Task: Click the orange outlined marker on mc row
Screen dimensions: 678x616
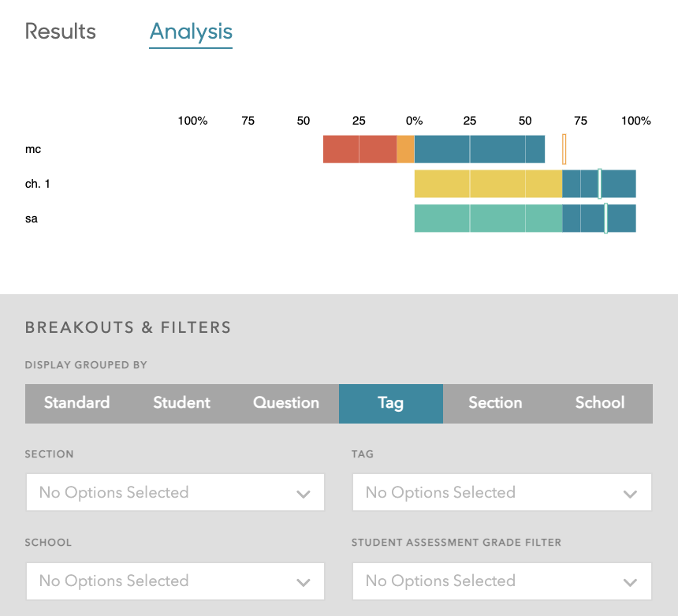Action: [x=564, y=149]
